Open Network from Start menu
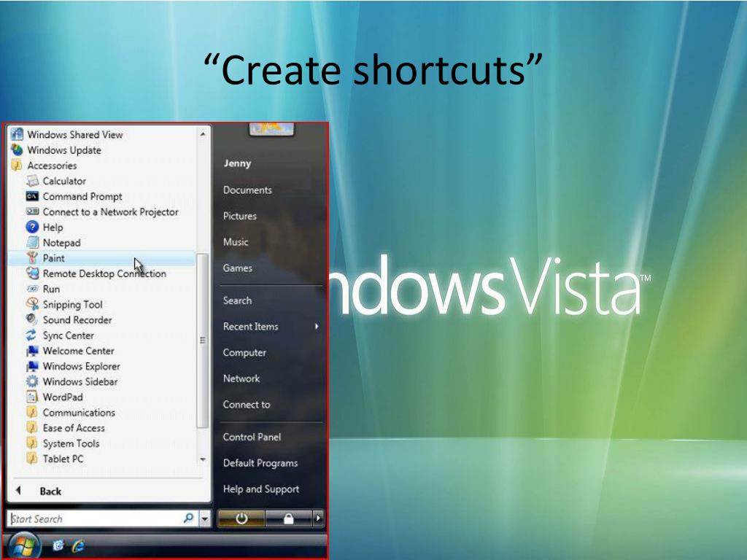The height and width of the screenshot is (560, 747). point(241,378)
